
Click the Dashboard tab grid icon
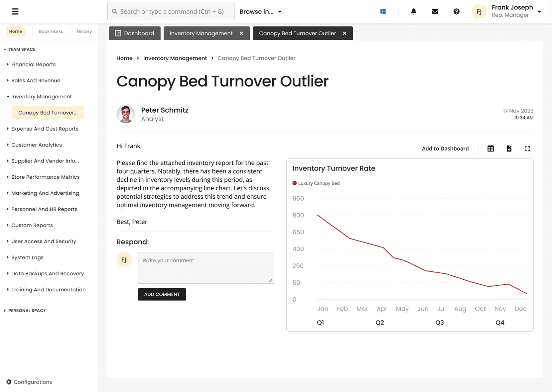118,33
